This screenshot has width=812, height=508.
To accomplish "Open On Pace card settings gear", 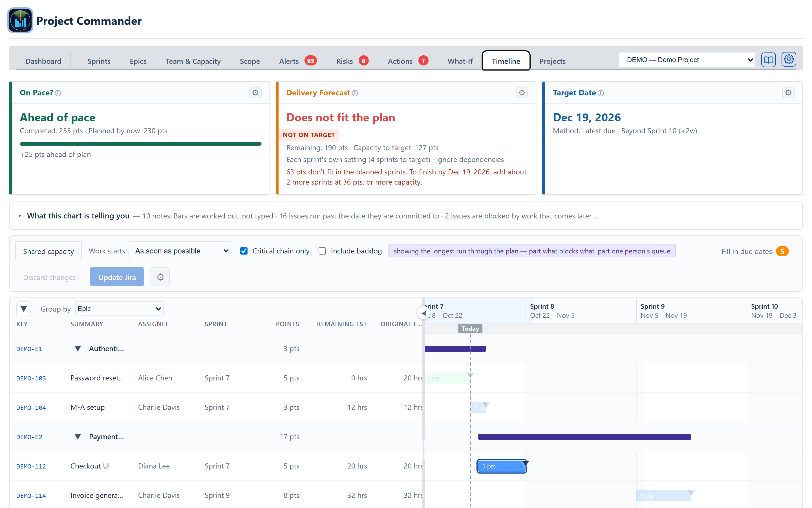I will point(255,93).
